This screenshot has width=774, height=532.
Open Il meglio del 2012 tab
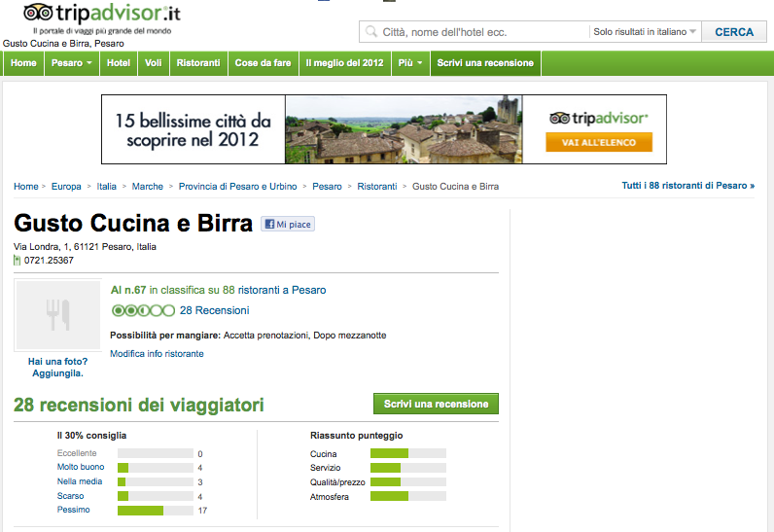point(344,63)
